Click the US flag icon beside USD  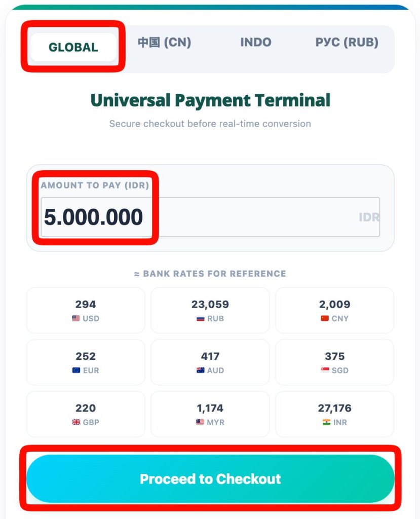click(x=76, y=319)
